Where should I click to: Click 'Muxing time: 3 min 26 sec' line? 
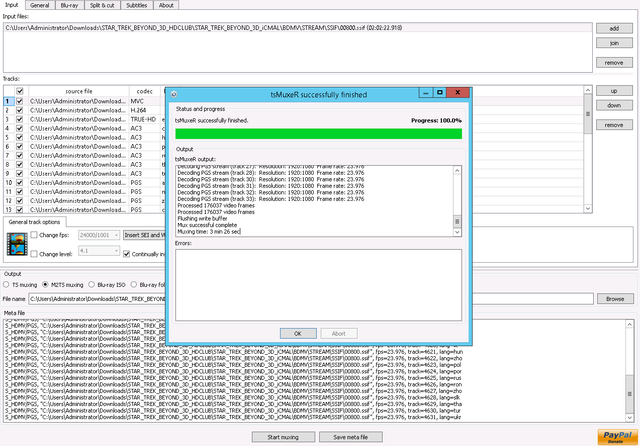point(209,231)
